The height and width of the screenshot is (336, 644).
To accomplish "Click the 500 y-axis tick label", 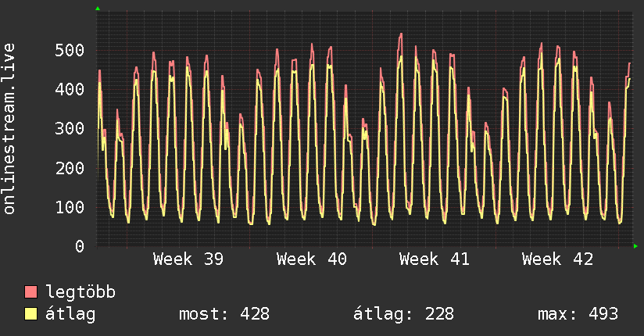I will click(x=70, y=50).
